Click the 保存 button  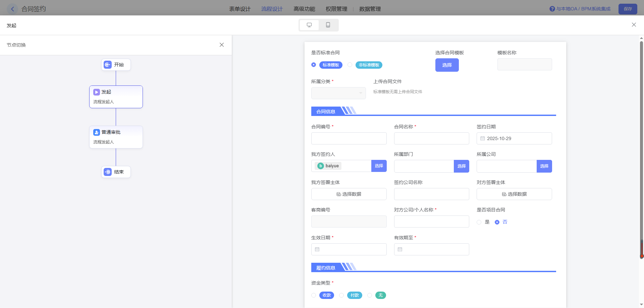tap(628, 9)
